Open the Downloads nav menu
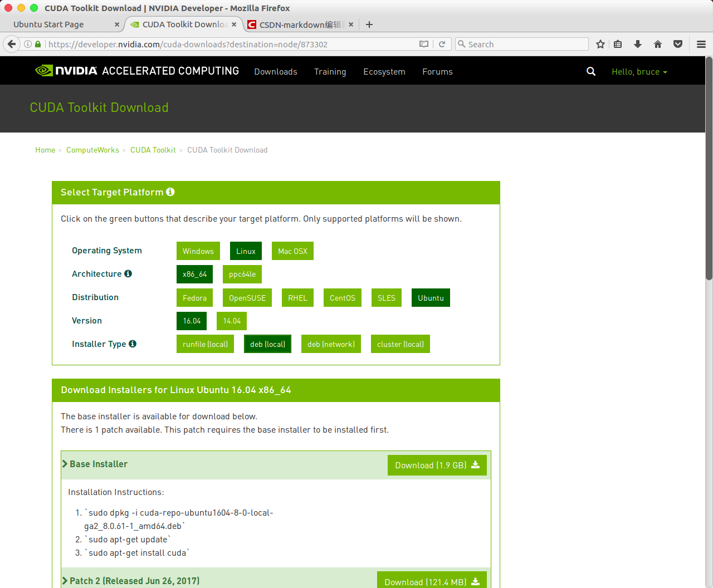Viewport: 713px width, 588px height. coord(276,71)
